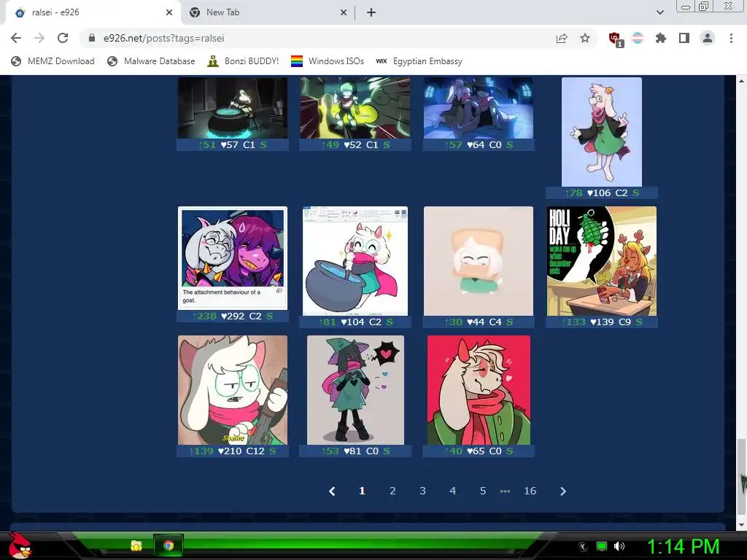
Task: Click the page scrollbar thumb
Action: [741, 476]
